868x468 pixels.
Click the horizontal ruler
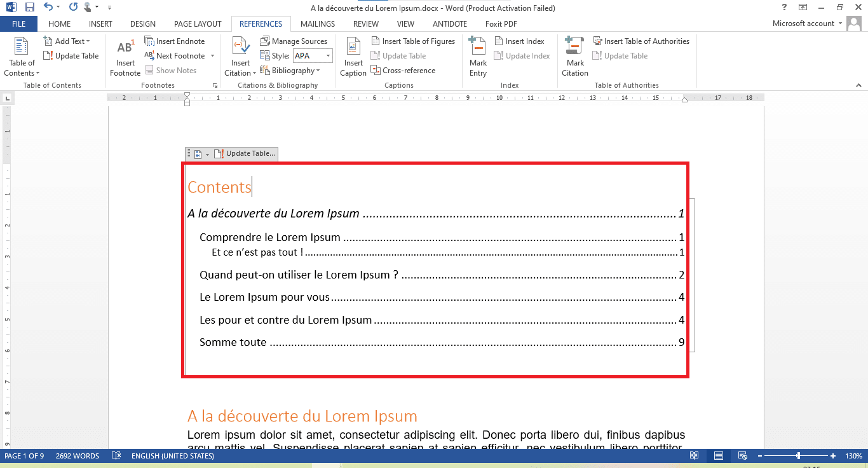[x=436, y=98]
